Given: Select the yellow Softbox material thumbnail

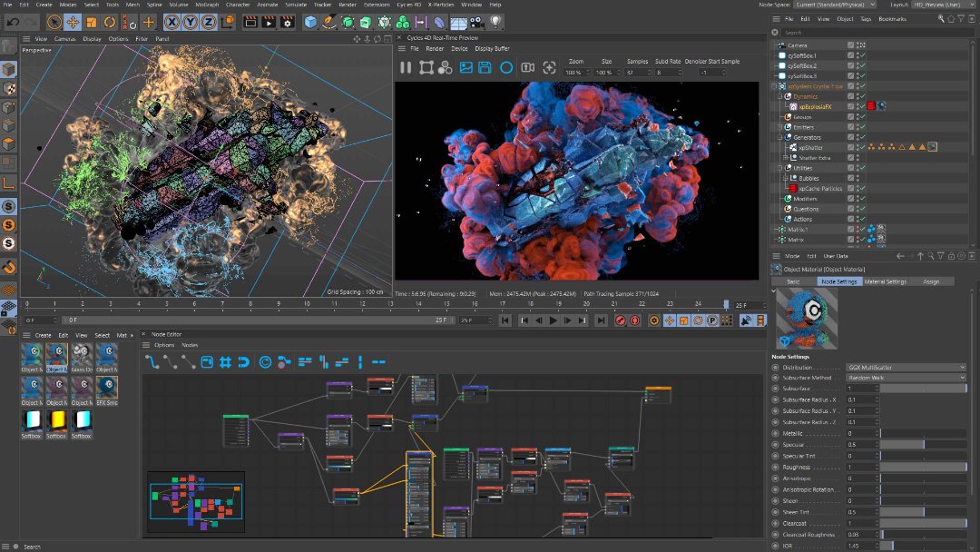Looking at the screenshot, I should pyautogui.click(x=56, y=419).
